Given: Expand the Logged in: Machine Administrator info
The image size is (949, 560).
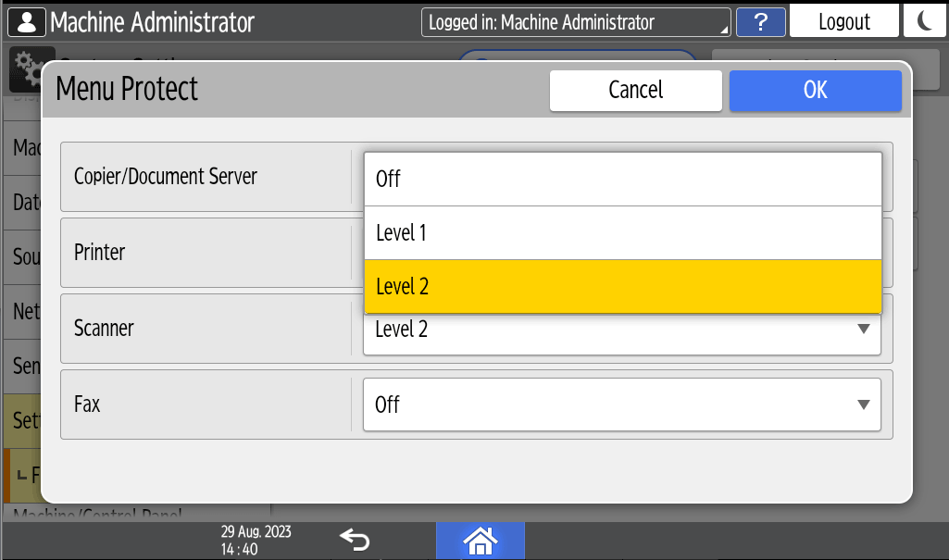Looking at the screenshot, I should coord(575,22).
